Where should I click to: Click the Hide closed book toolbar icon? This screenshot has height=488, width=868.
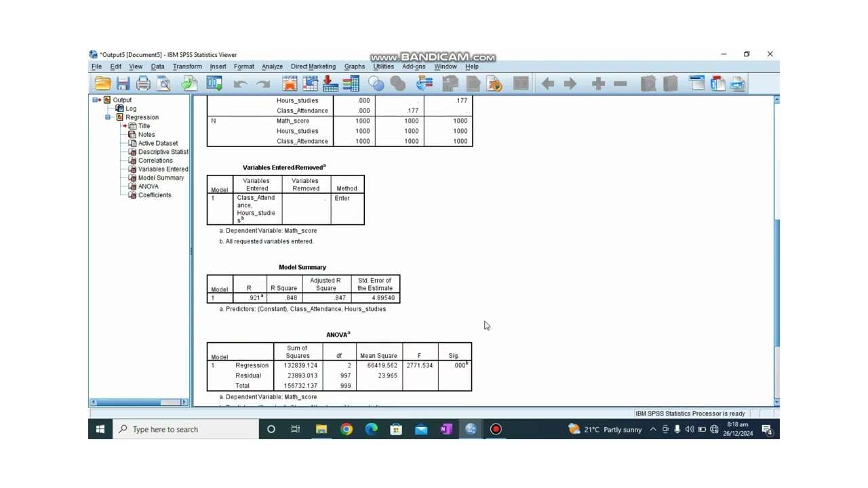pos(670,83)
